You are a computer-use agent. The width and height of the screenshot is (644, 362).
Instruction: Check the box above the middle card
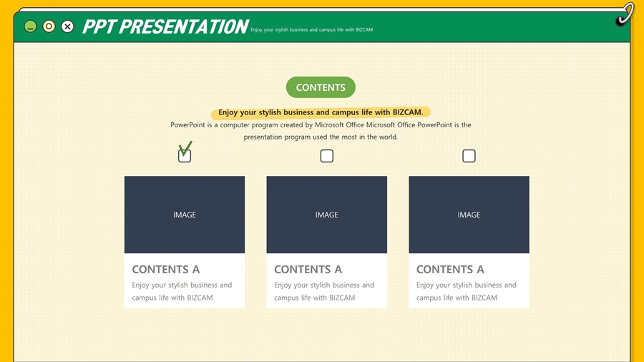tap(326, 155)
